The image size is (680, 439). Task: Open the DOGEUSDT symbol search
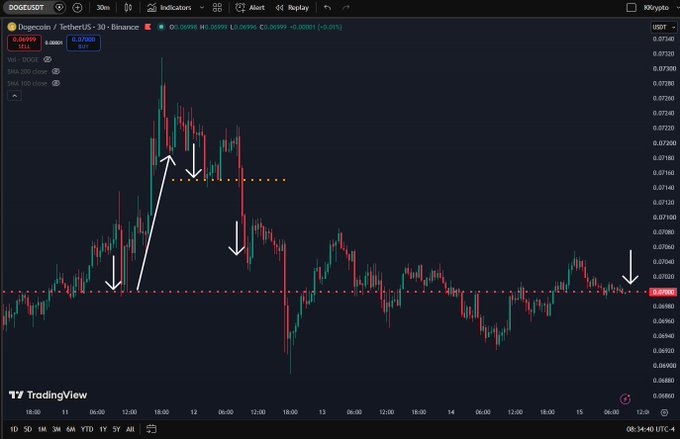coord(27,7)
